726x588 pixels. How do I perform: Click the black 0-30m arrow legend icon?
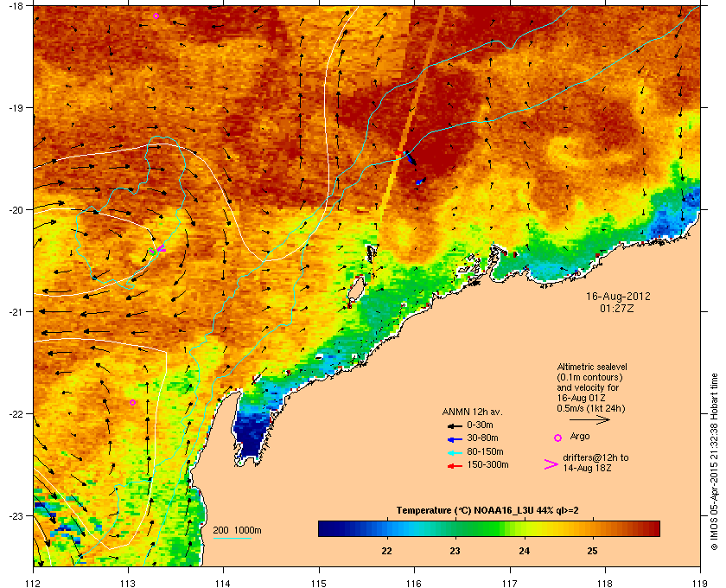pos(455,425)
